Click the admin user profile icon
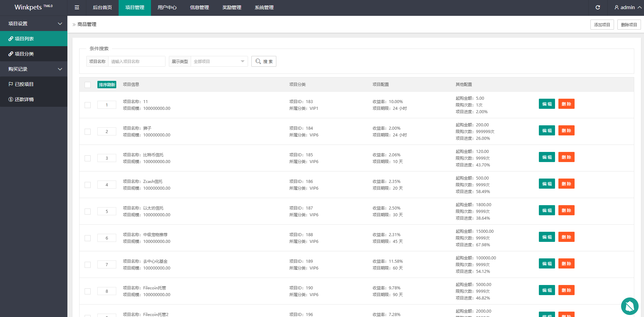The height and width of the screenshot is (317, 644). coord(616,7)
